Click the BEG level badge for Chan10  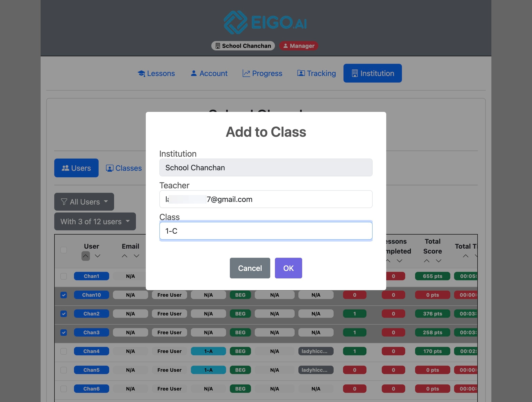[x=240, y=295]
